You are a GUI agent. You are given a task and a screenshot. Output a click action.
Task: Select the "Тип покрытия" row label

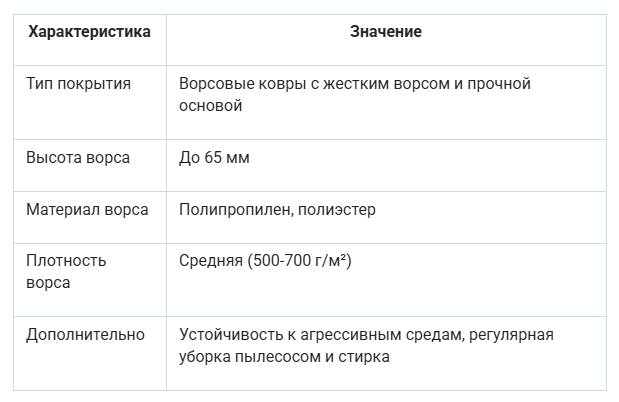pyautogui.click(x=78, y=84)
